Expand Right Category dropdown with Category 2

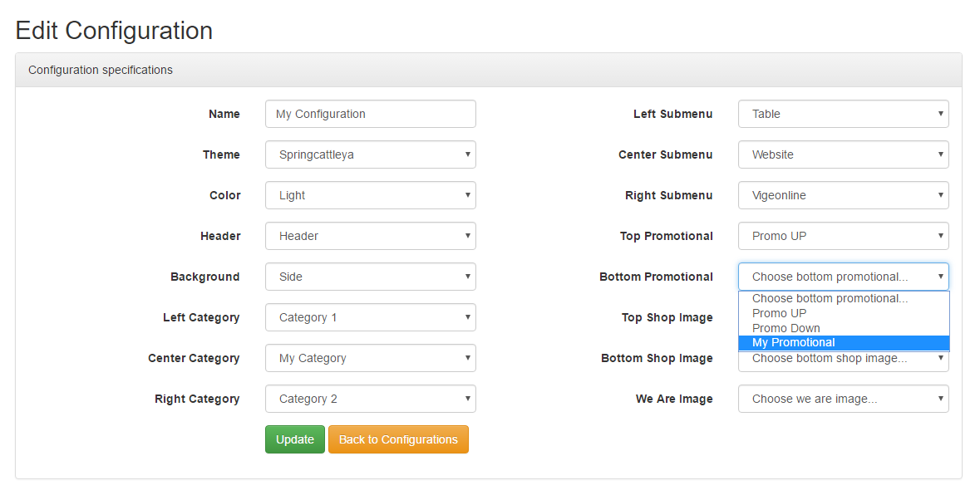[371, 399]
